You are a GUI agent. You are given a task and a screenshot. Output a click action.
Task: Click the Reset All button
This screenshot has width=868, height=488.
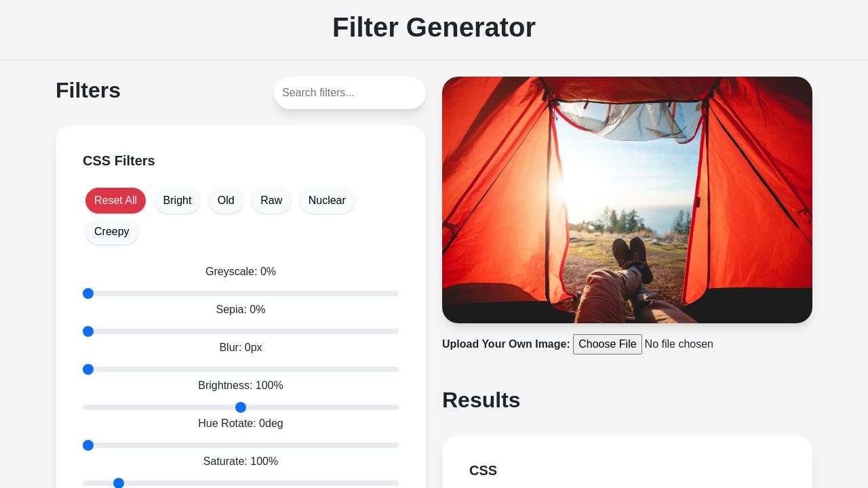115,201
